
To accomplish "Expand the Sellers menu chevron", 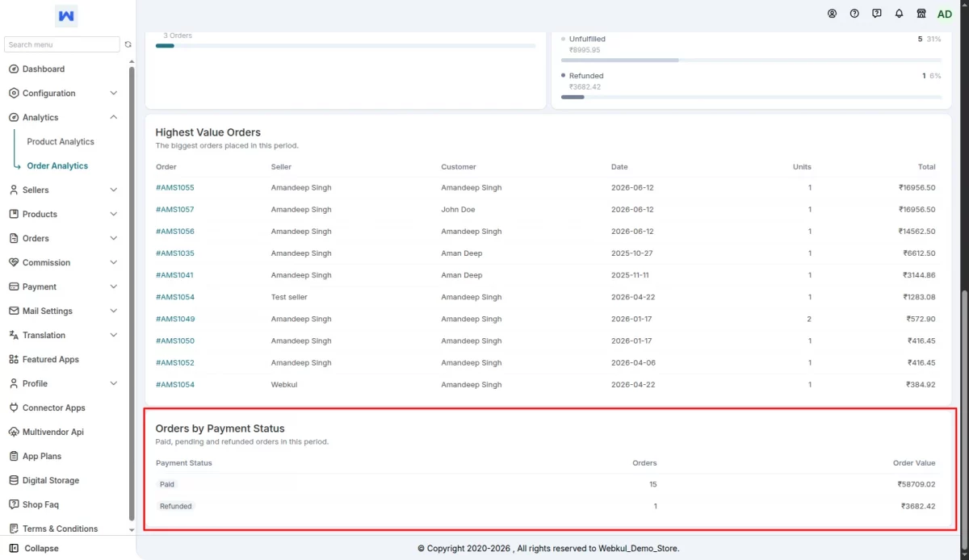I will pyautogui.click(x=113, y=190).
